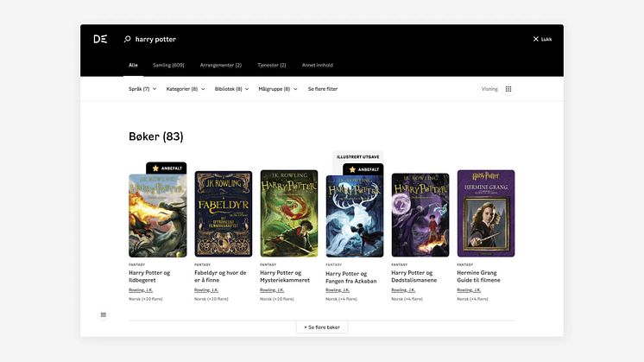Click Anbefalt star badge on Fangen fra Azkaban

(x=363, y=169)
